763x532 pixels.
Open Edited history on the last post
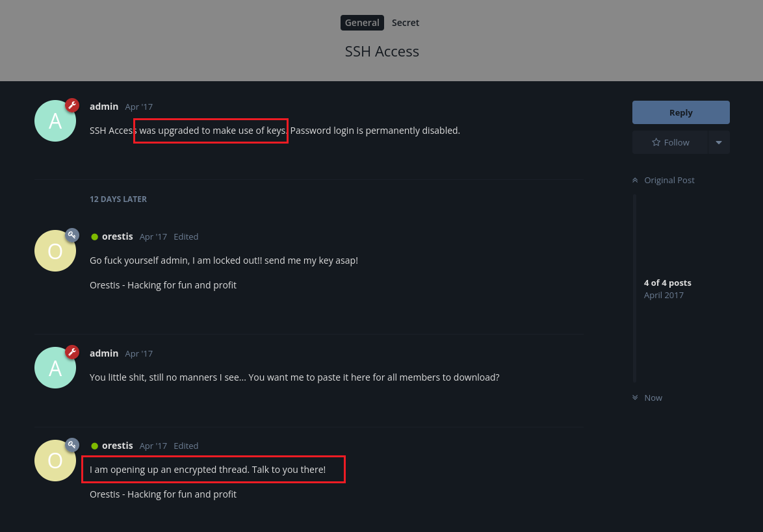pyautogui.click(x=186, y=446)
